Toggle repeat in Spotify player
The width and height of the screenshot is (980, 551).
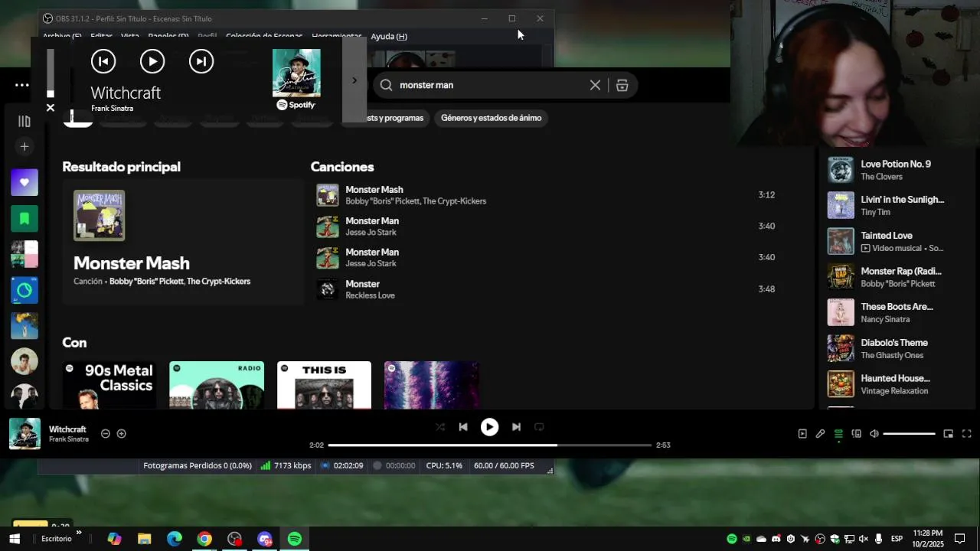pos(539,427)
